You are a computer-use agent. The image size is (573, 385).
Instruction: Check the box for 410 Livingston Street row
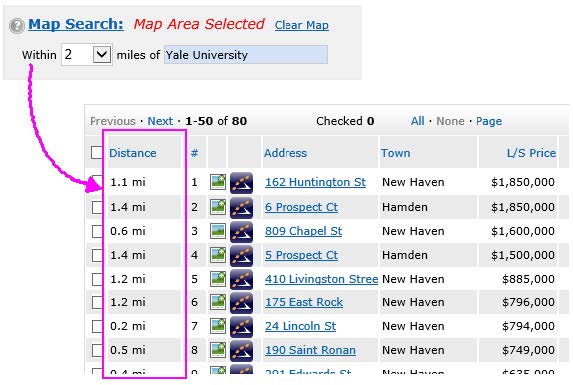click(x=97, y=279)
